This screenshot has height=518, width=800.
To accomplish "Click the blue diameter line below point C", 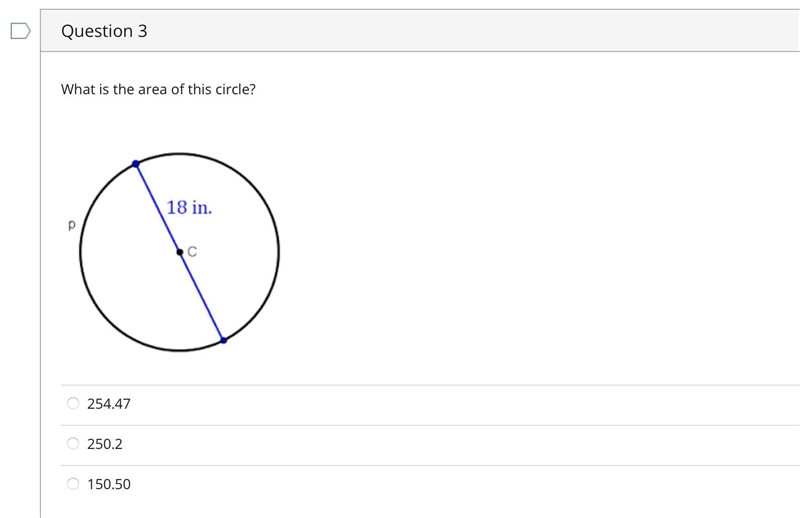I will pos(202,296).
